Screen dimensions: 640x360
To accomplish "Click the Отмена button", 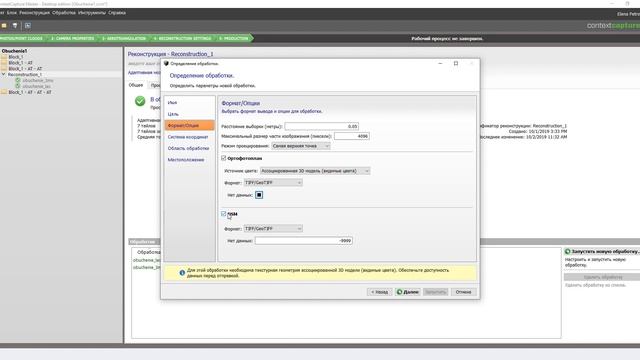I will point(463,292).
